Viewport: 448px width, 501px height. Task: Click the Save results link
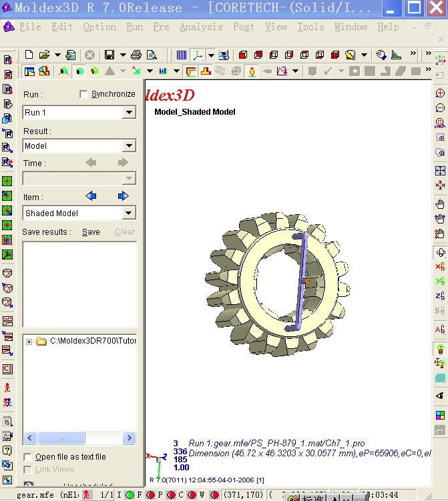click(x=91, y=232)
